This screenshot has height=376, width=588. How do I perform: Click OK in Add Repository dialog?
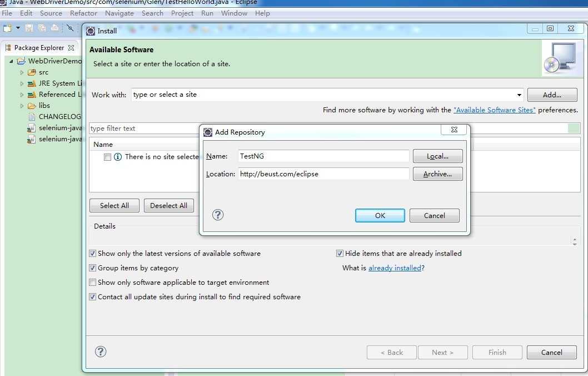(380, 215)
